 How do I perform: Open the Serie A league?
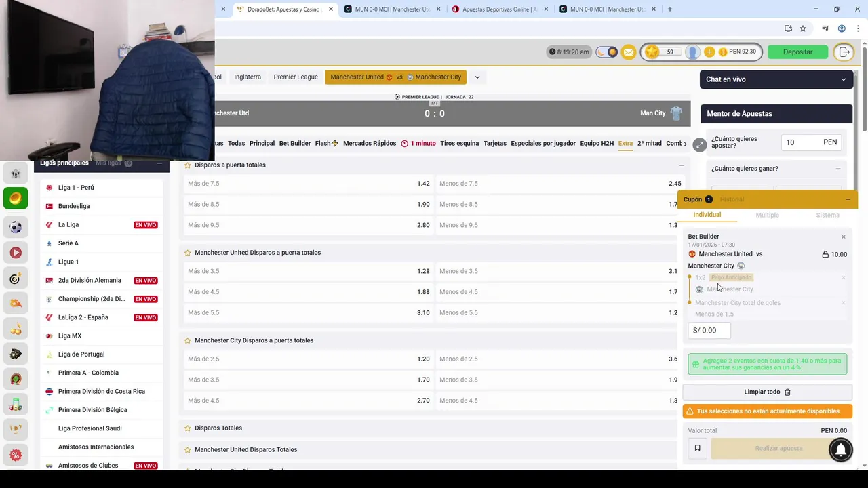pos(102,243)
